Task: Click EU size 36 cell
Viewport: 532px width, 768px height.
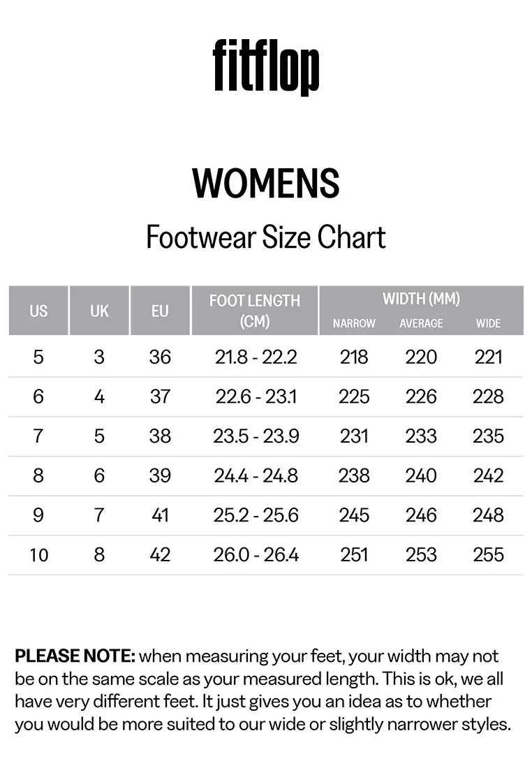Action: pos(160,357)
